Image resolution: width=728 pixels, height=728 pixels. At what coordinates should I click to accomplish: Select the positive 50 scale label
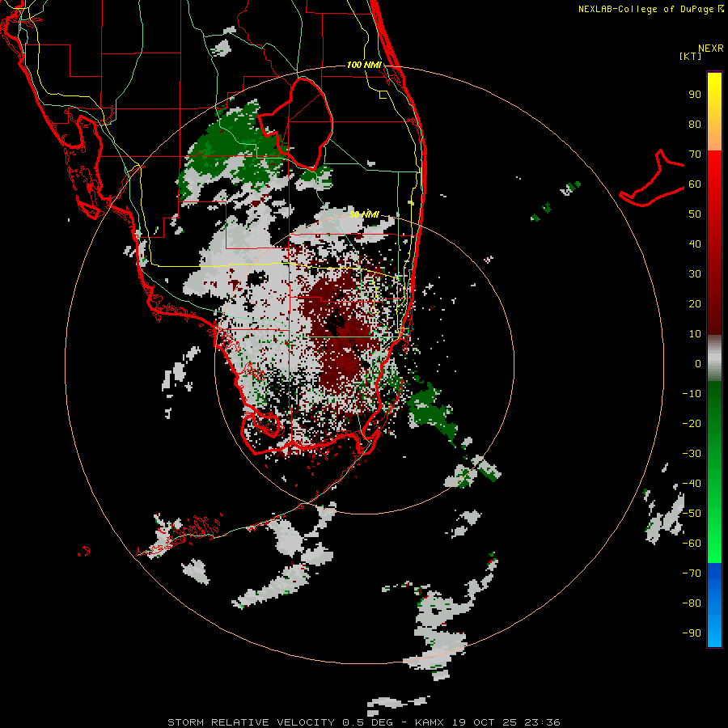(x=695, y=214)
